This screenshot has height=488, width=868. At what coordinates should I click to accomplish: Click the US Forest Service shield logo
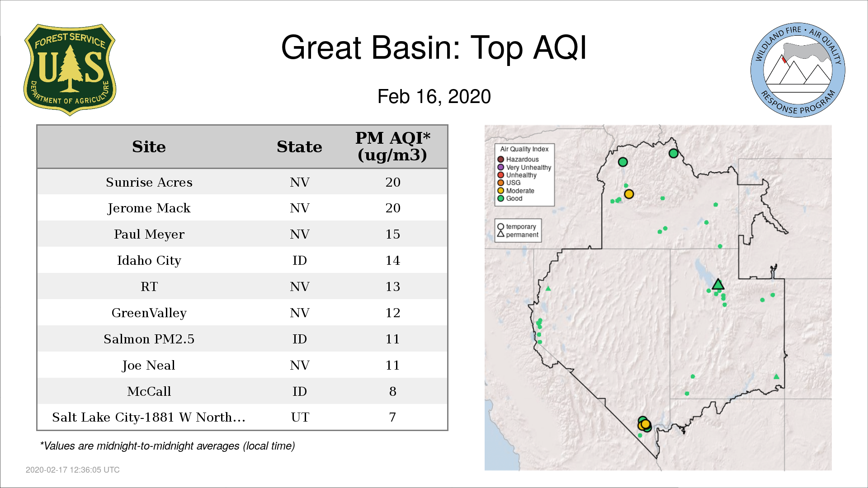(x=70, y=70)
